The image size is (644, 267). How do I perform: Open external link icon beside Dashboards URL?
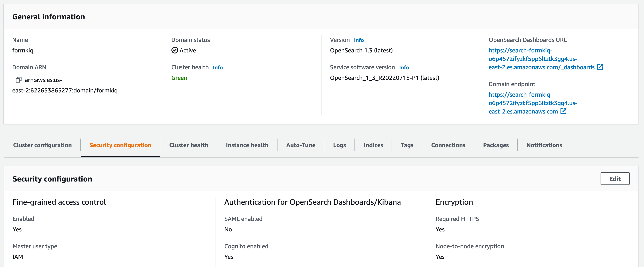click(x=600, y=67)
